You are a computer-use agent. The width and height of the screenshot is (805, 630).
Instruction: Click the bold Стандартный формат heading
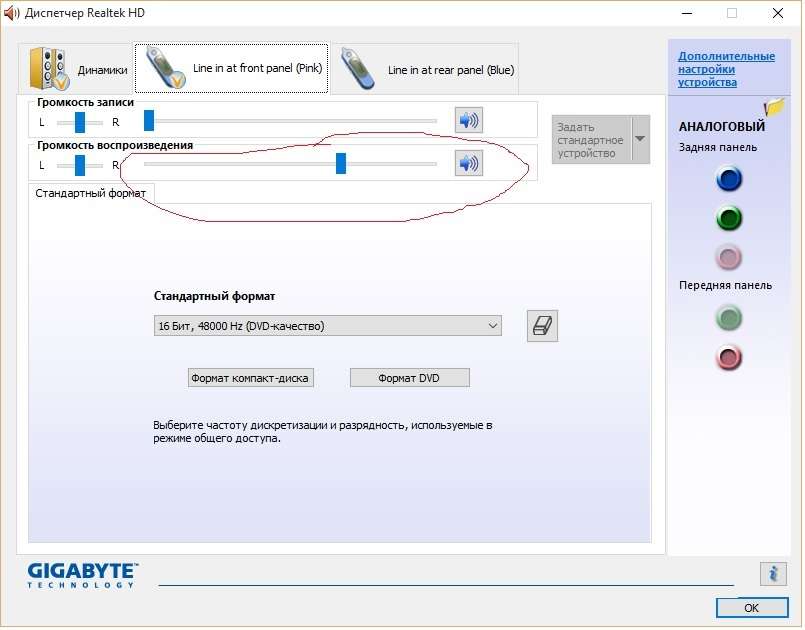[214, 296]
